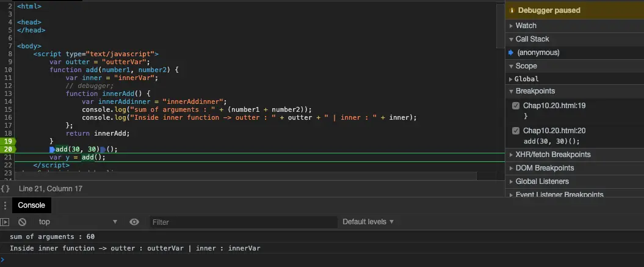Open the top context dropdown
Screen dimensions: 644x267
point(78,222)
